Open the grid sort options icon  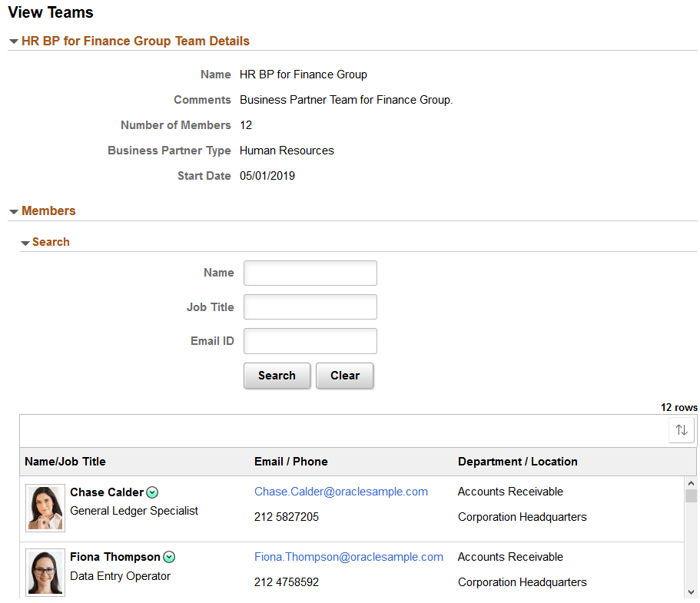681,429
